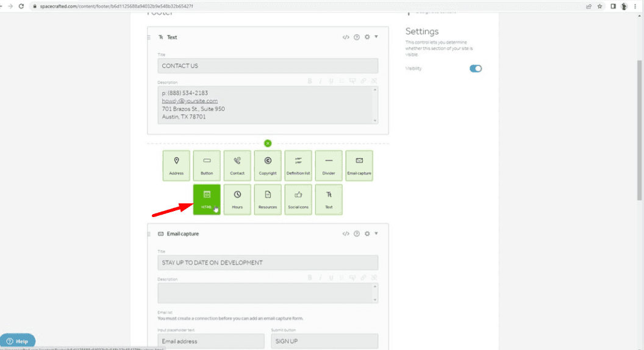Viewport: 644px width, 350px height.
Task: Click the howdy@yoursite.com email link
Action: (x=190, y=101)
